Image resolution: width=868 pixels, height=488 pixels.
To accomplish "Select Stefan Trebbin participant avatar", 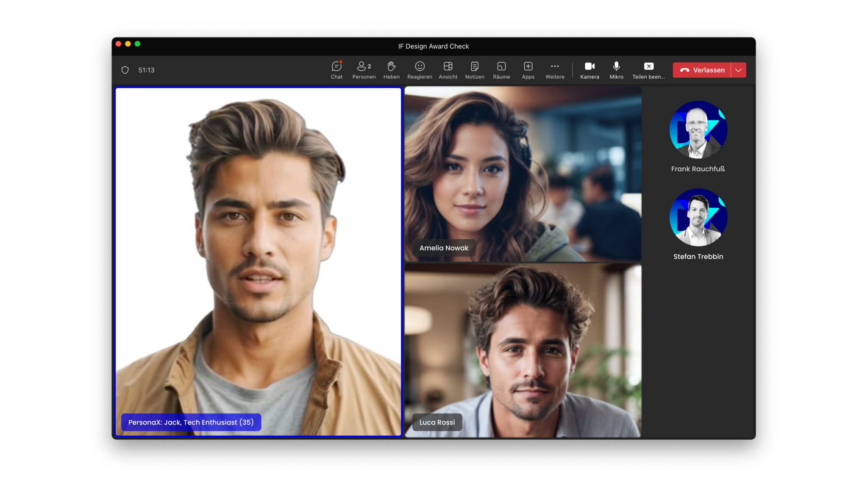I will (x=698, y=217).
